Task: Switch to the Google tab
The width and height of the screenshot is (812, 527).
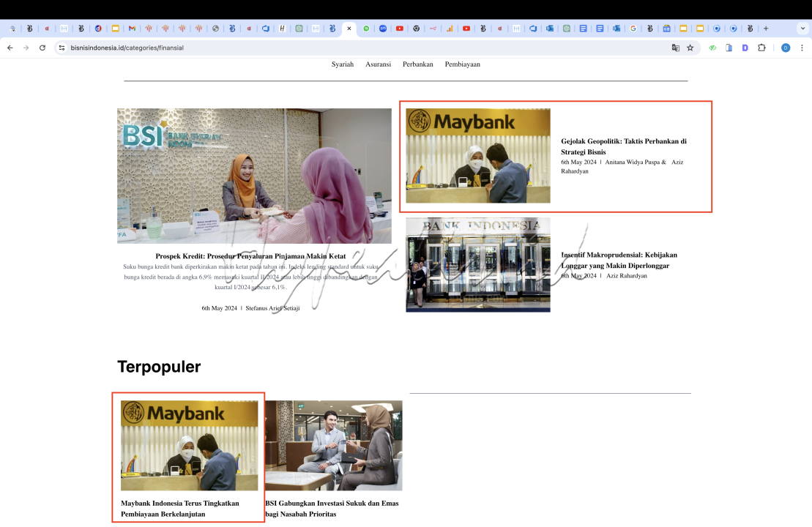Action: coord(633,29)
